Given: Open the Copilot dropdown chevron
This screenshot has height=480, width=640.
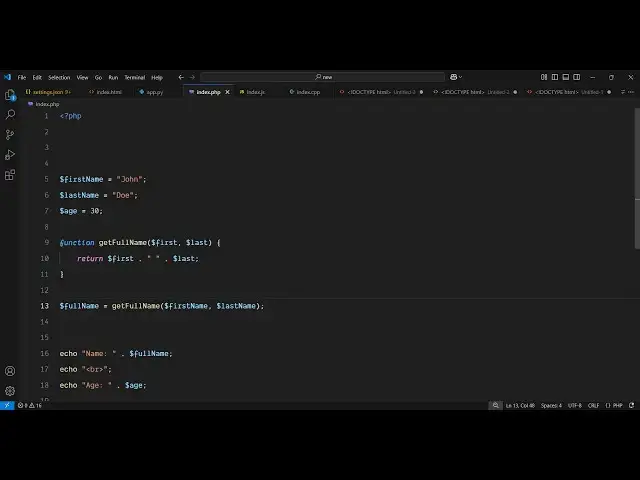Looking at the screenshot, I should click(460, 77).
